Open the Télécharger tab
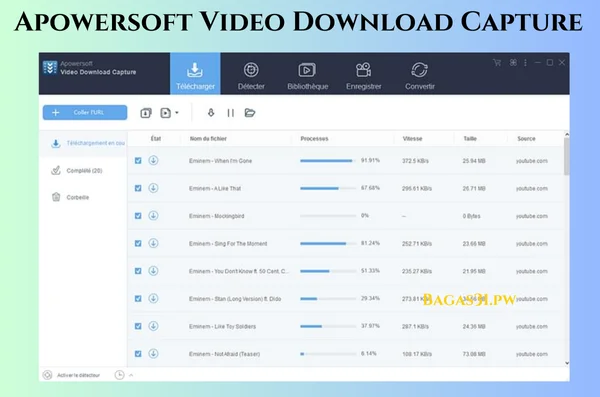600x397 pixels. 195,74
